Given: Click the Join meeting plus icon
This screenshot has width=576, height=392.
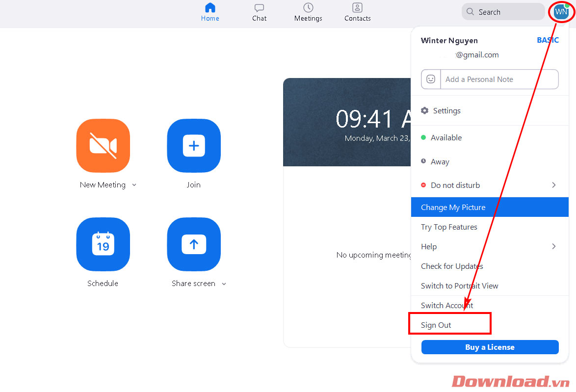Looking at the screenshot, I should pyautogui.click(x=194, y=146).
